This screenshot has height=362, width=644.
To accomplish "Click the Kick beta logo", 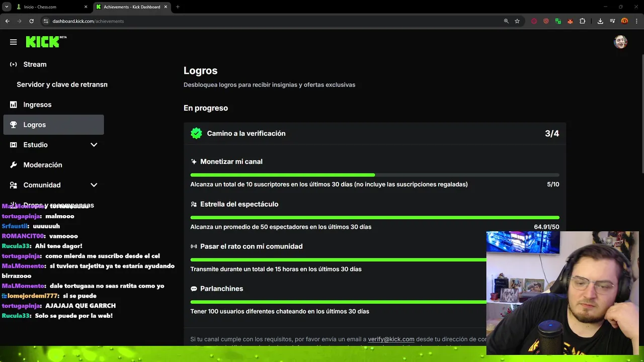I will pyautogui.click(x=46, y=42).
